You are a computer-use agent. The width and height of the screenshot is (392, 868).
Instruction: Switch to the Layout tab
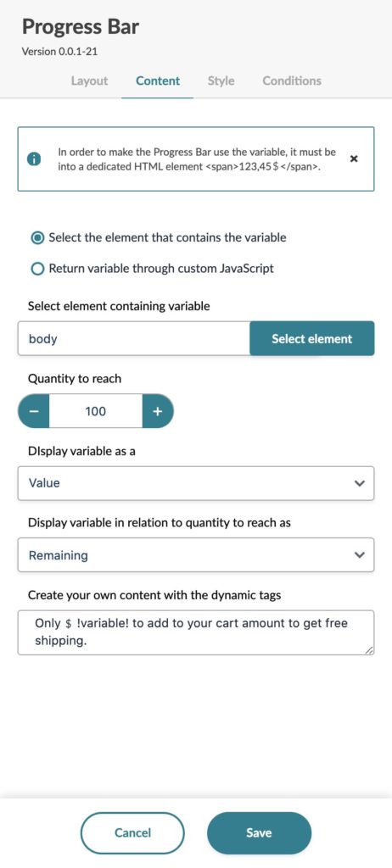tap(89, 81)
